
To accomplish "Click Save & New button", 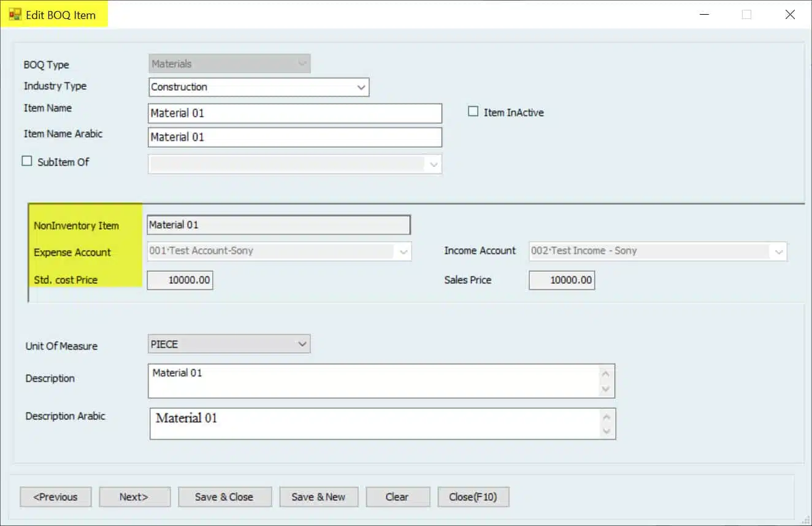I will tap(318, 497).
